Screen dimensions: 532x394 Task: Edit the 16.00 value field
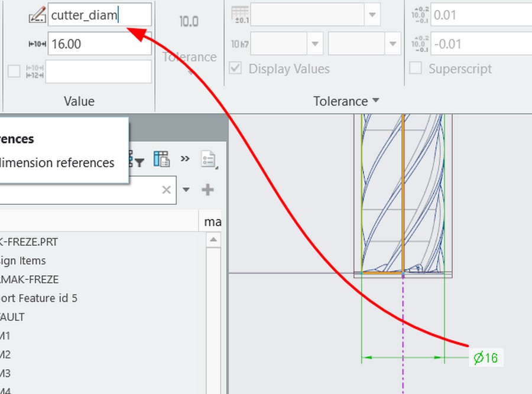99,44
